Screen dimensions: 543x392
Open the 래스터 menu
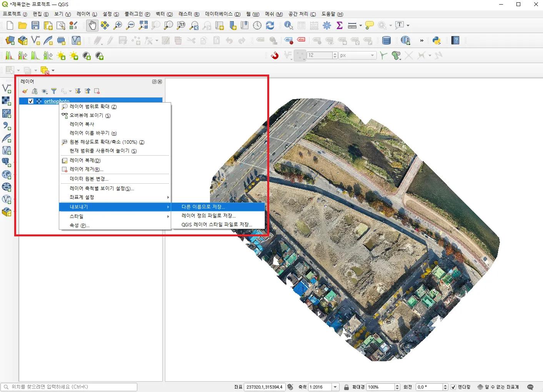click(188, 14)
